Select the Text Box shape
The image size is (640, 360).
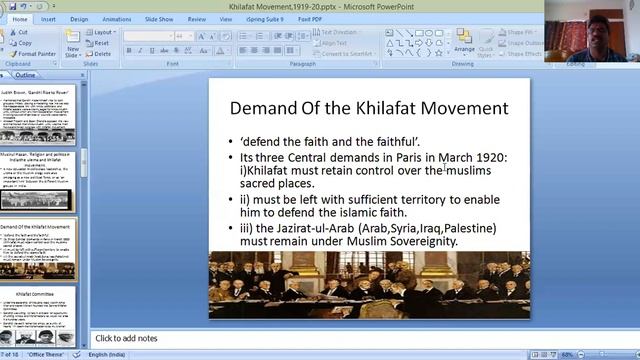(x=389, y=33)
